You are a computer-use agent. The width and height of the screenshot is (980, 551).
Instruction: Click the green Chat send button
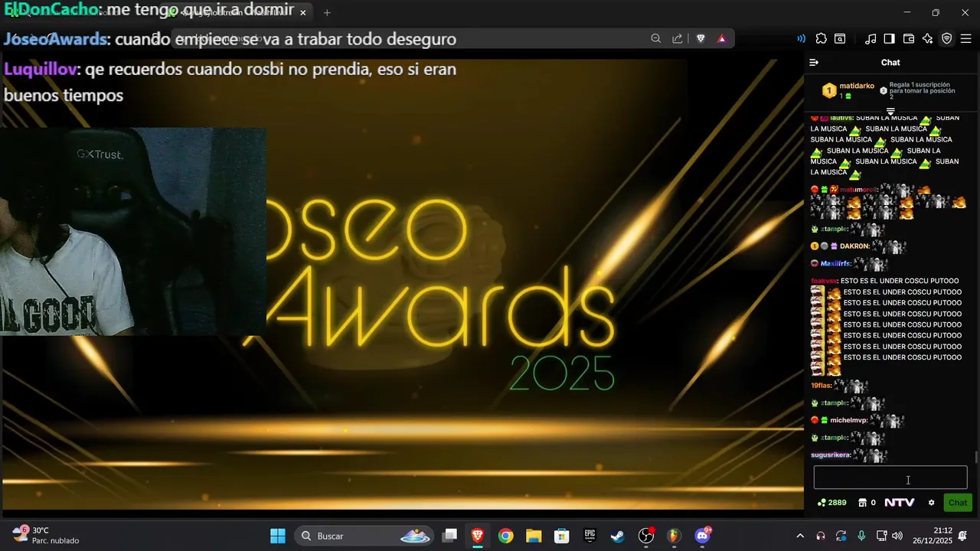(x=958, y=503)
